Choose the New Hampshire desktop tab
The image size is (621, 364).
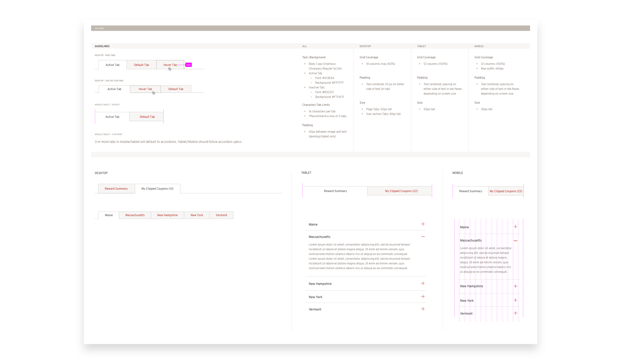click(x=167, y=215)
